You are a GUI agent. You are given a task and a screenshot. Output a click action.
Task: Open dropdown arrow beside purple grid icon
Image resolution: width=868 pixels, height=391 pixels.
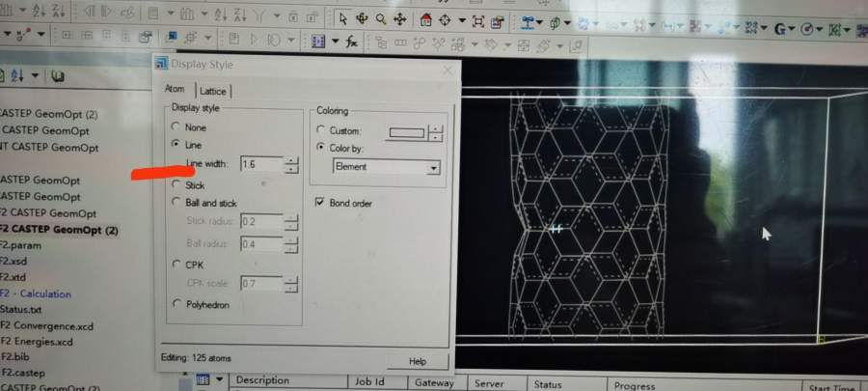pyautogui.click(x=335, y=42)
